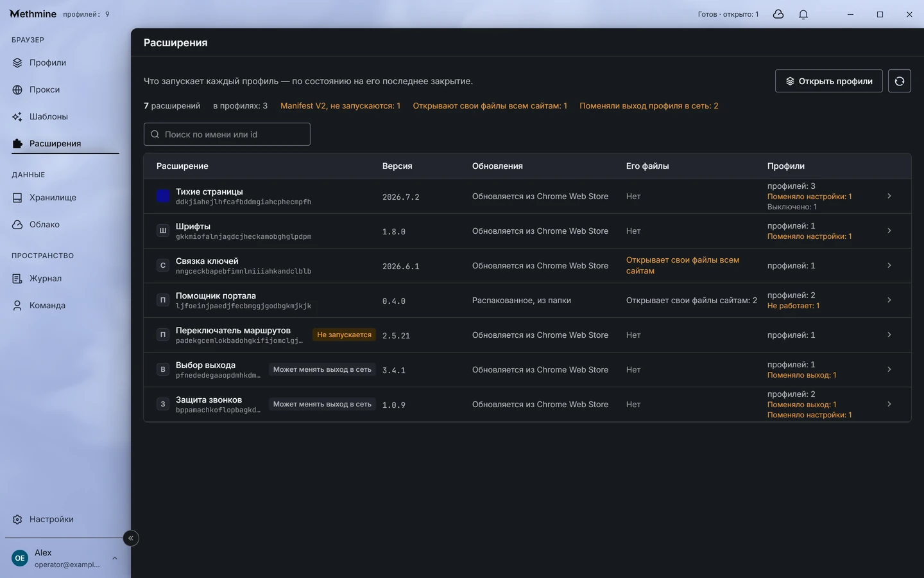Click the Помощник портала extension letter icon
Screen dimensions: 924x578
tap(163, 301)
